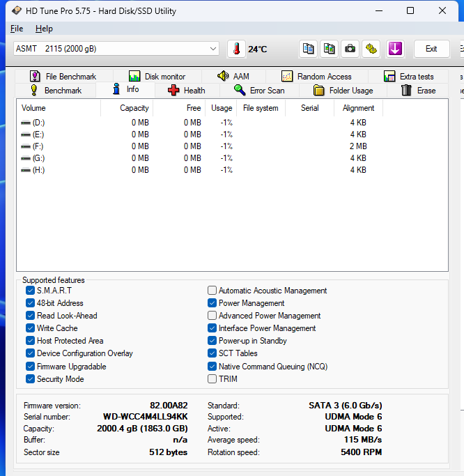Select the (D:) volume row
The height and width of the screenshot is (476, 464).
[x=200, y=123]
